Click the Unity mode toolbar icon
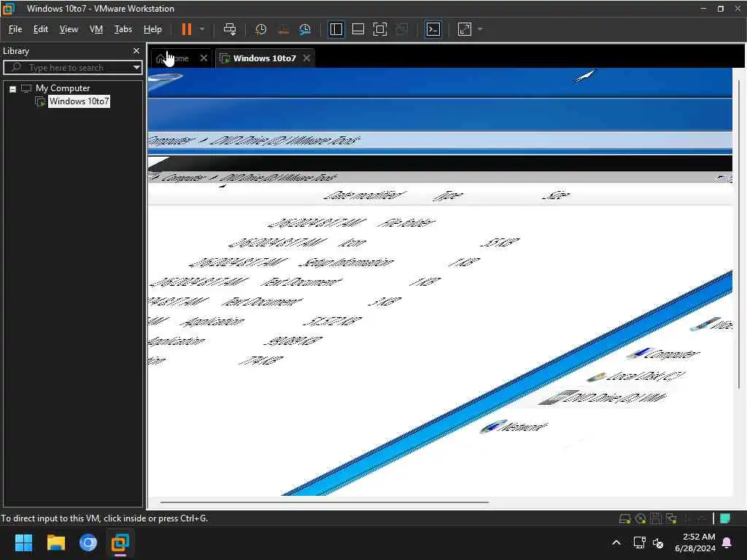 tap(402, 29)
